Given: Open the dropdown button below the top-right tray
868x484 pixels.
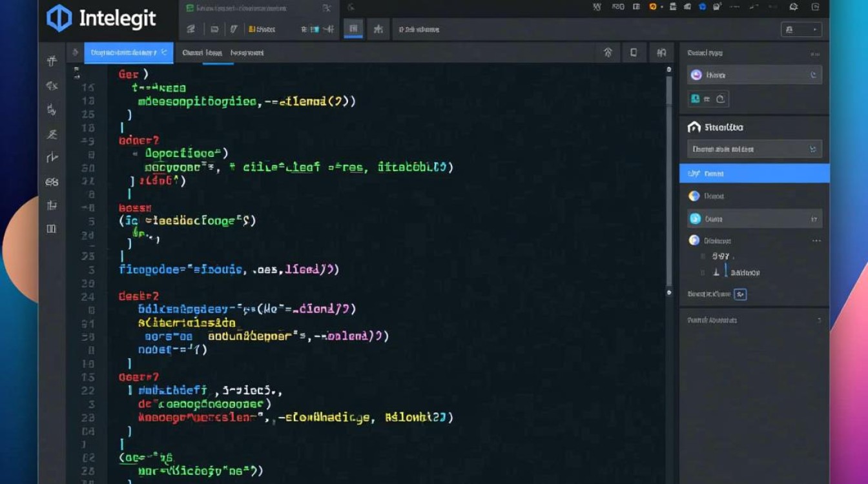Looking at the screenshot, I should click(801, 29).
